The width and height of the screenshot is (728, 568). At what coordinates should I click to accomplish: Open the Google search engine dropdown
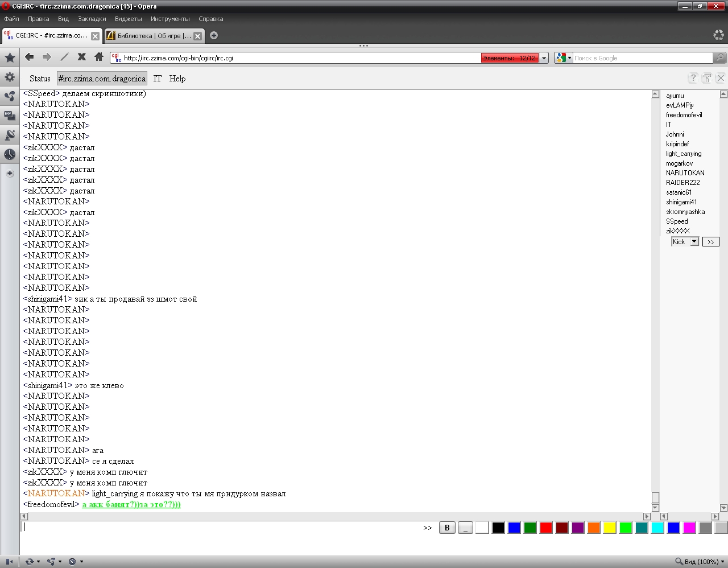point(570,58)
